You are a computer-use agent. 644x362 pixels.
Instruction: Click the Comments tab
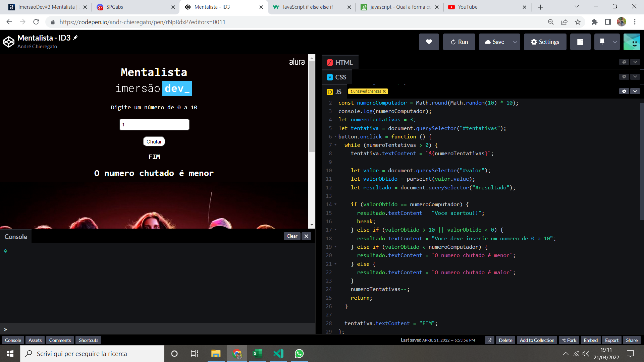[60, 340]
